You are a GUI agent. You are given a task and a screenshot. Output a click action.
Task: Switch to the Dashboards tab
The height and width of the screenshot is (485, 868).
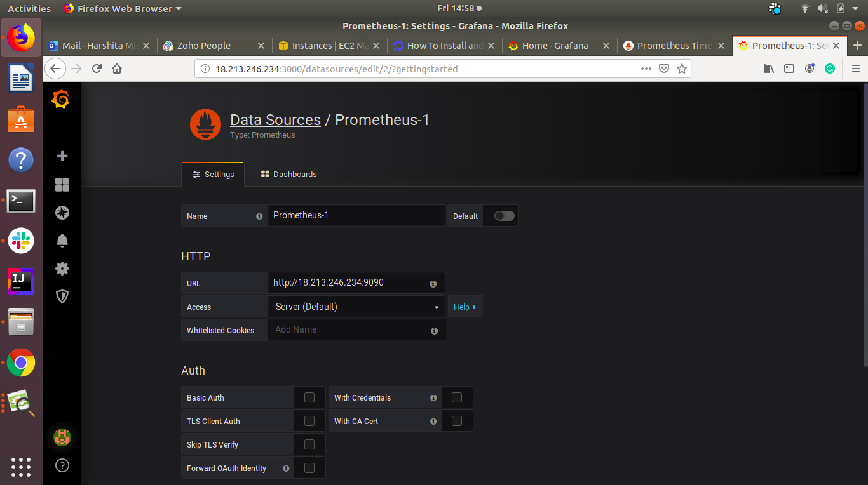[289, 174]
